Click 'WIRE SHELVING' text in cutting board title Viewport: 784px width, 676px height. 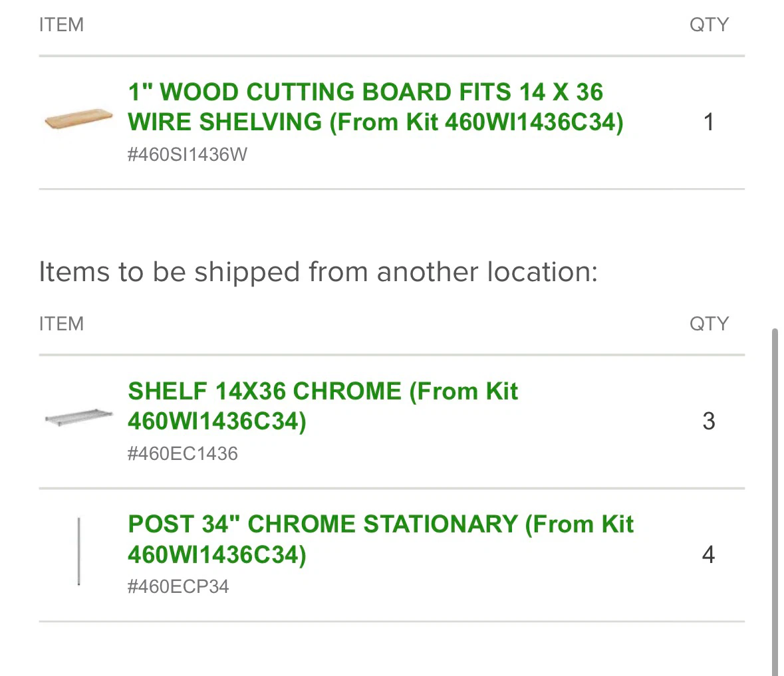click(225, 122)
